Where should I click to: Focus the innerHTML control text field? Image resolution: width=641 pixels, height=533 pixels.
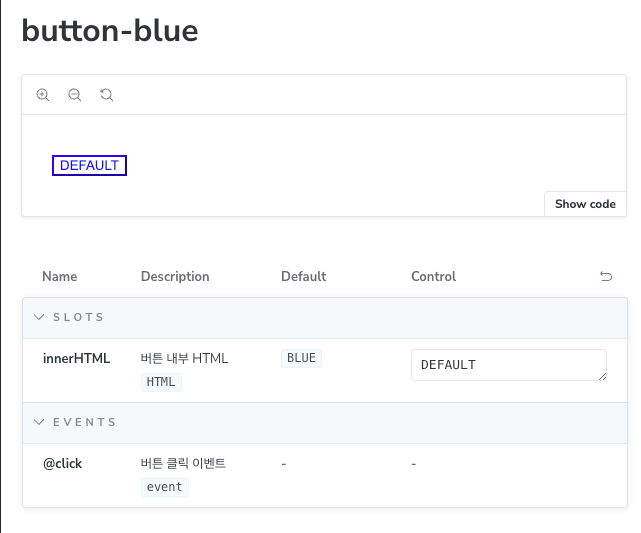(x=509, y=365)
